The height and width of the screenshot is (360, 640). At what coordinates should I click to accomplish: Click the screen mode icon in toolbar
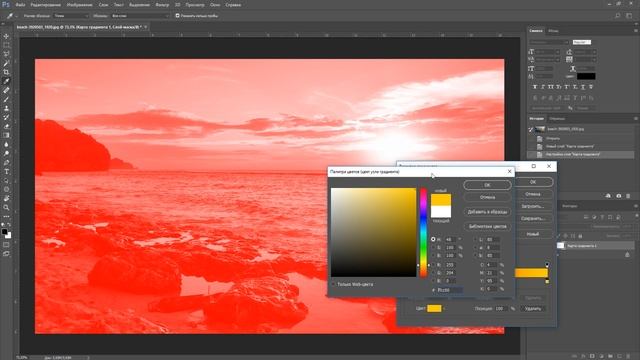[x=6, y=254]
